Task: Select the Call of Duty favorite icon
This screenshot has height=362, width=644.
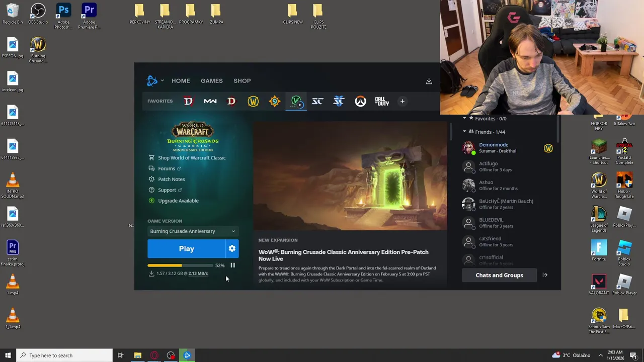Action: pos(382,101)
